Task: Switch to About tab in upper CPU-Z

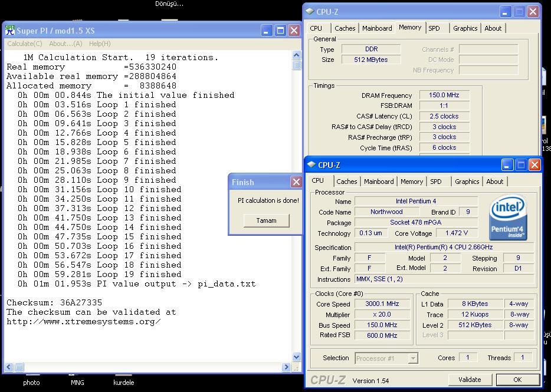Action: coord(493,28)
